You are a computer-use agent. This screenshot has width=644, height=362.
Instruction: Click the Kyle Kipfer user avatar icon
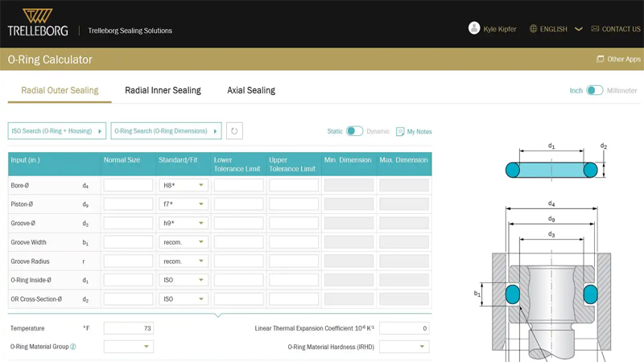tap(474, 28)
